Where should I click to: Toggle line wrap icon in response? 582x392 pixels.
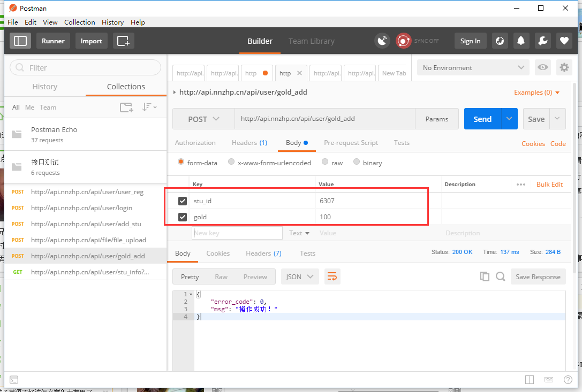[x=332, y=276]
